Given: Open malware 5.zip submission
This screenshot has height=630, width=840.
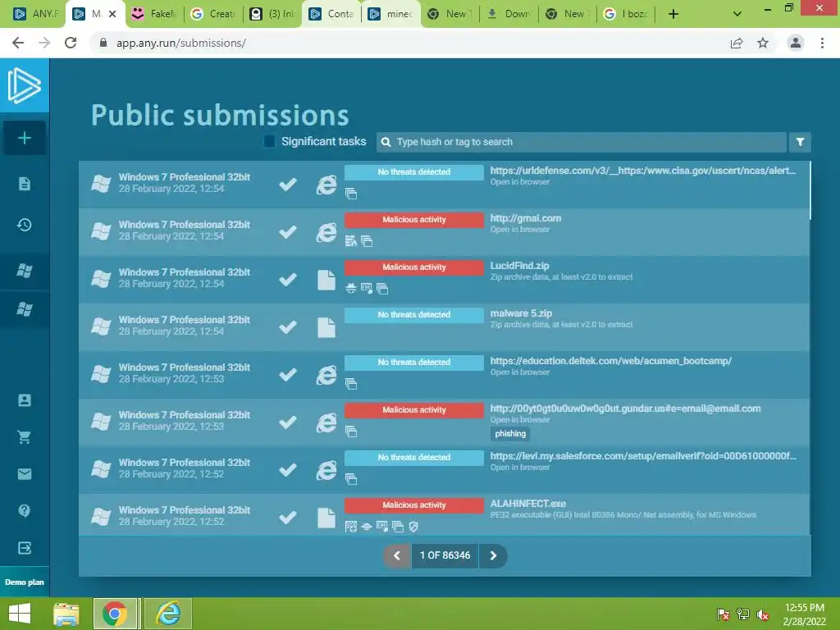Looking at the screenshot, I should 521,313.
